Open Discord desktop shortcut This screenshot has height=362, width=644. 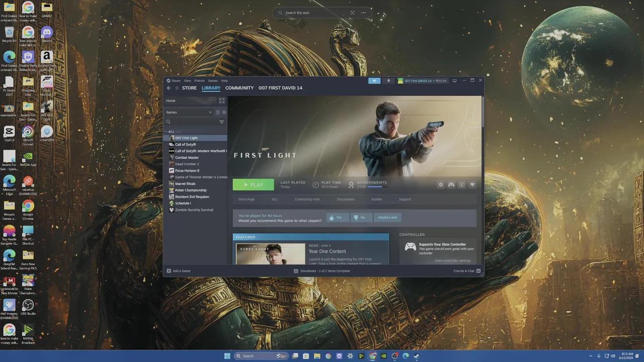47,35
